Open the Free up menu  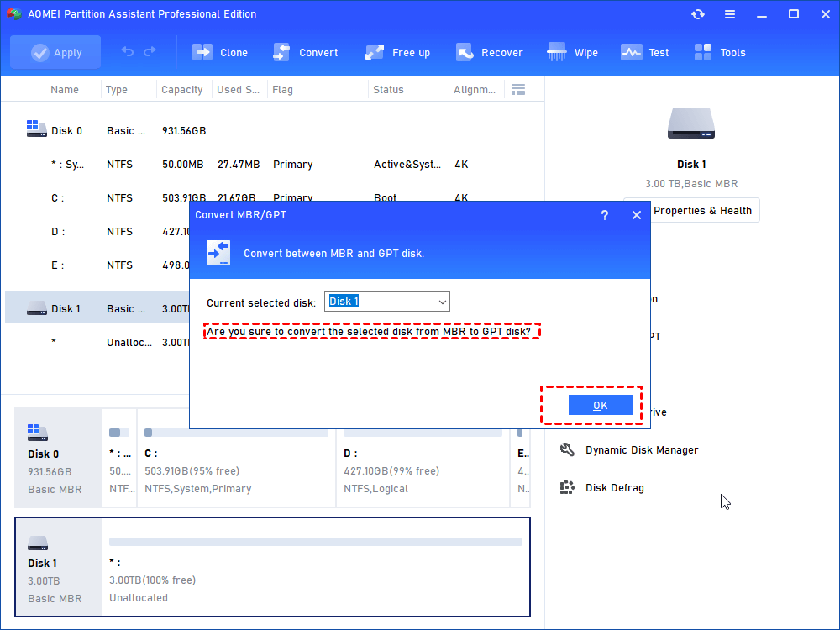[397, 52]
